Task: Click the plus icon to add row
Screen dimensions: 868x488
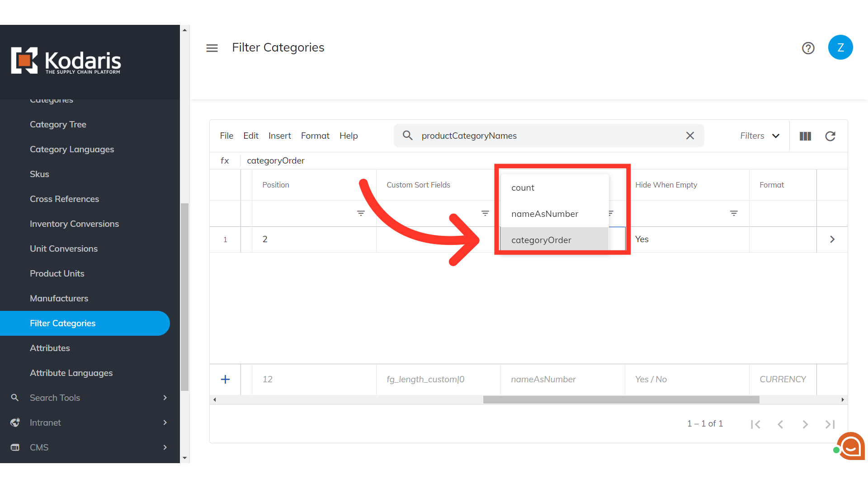Action: [225, 380]
